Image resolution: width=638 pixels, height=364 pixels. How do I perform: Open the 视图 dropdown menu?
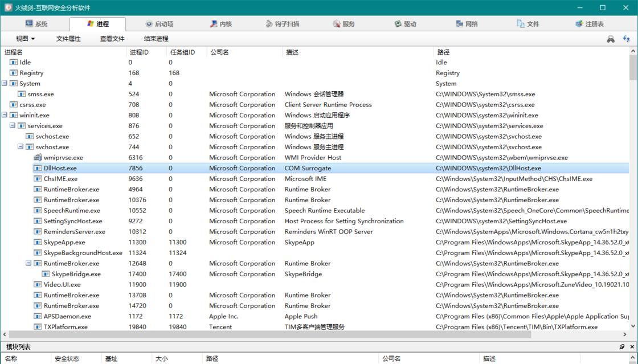pyautogui.click(x=25, y=39)
